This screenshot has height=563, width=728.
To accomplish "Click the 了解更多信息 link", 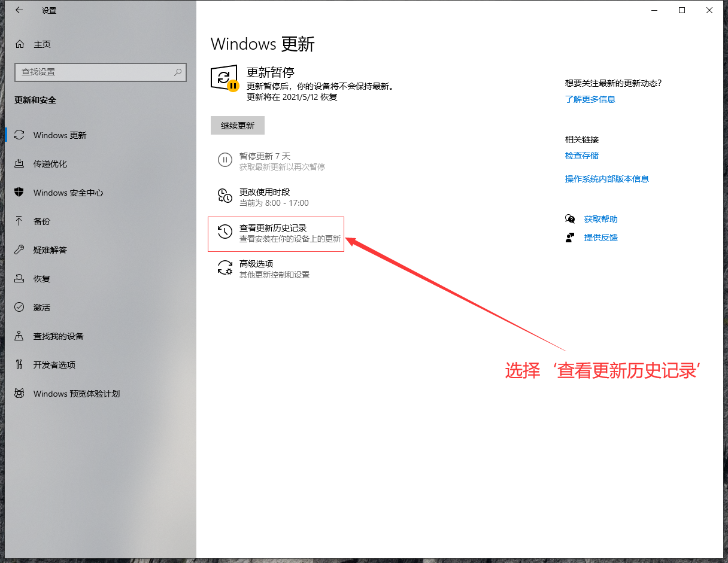I will [x=590, y=99].
